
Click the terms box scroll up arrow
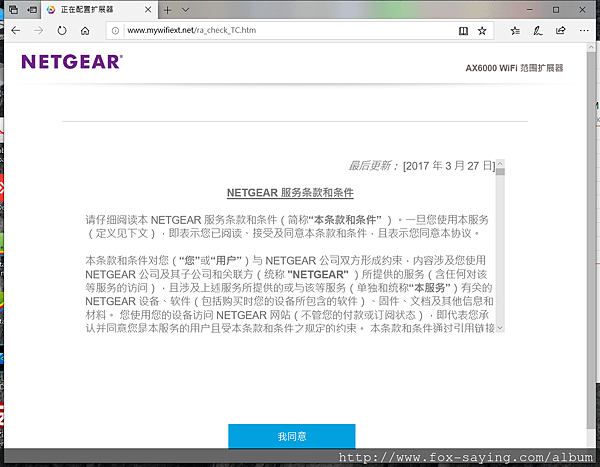point(500,164)
